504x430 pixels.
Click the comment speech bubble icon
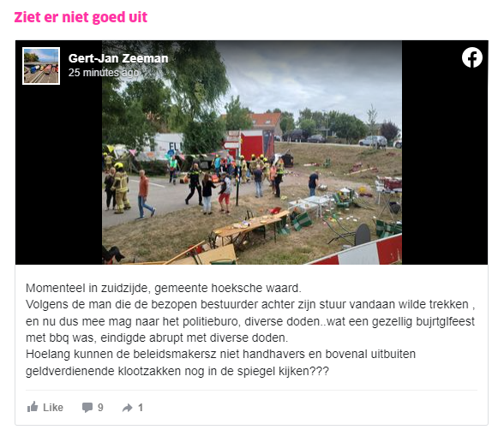pyautogui.click(x=87, y=407)
